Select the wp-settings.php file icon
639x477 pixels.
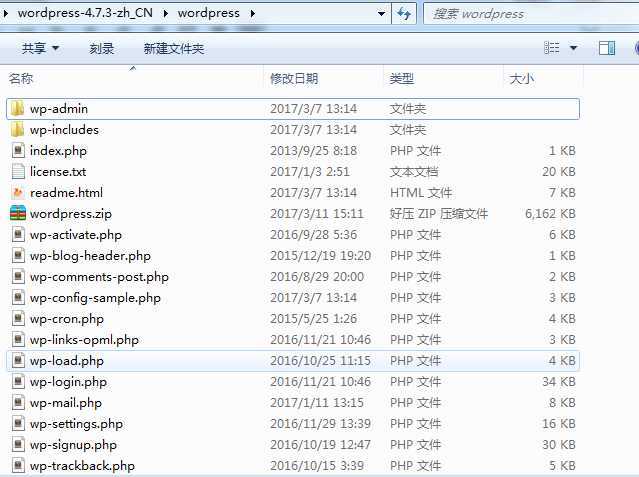click(18, 424)
